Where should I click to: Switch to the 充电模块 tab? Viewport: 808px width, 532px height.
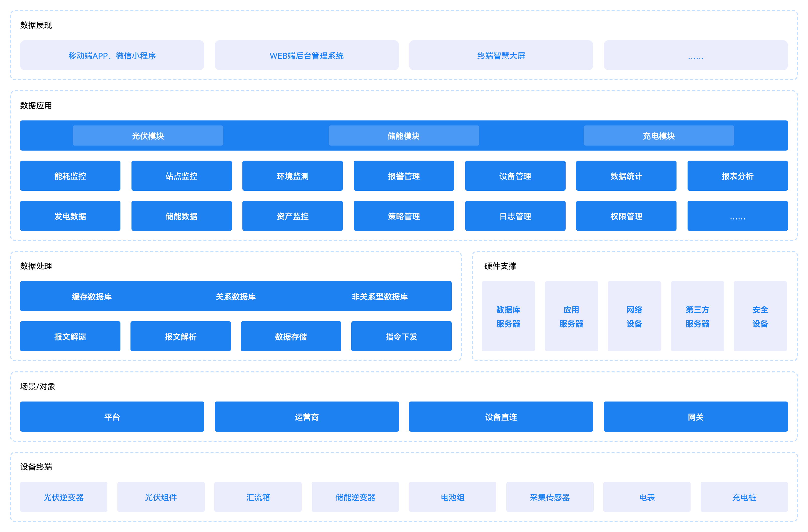(x=659, y=136)
